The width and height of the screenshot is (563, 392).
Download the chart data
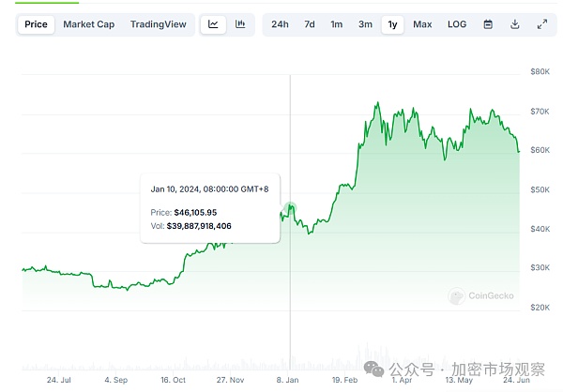point(515,23)
